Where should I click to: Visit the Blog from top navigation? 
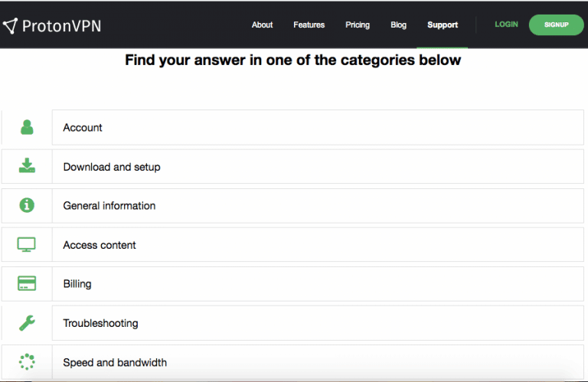coord(398,24)
